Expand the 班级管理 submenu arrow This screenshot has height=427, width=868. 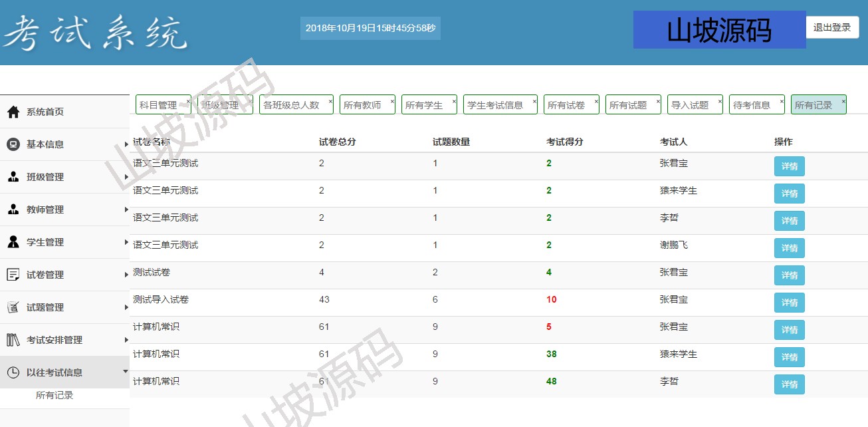click(x=126, y=177)
